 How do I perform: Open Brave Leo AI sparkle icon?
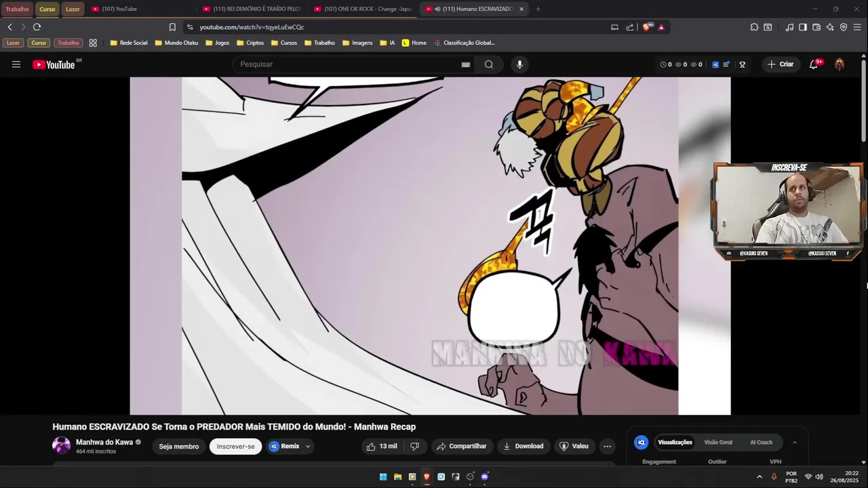click(x=830, y=27)
